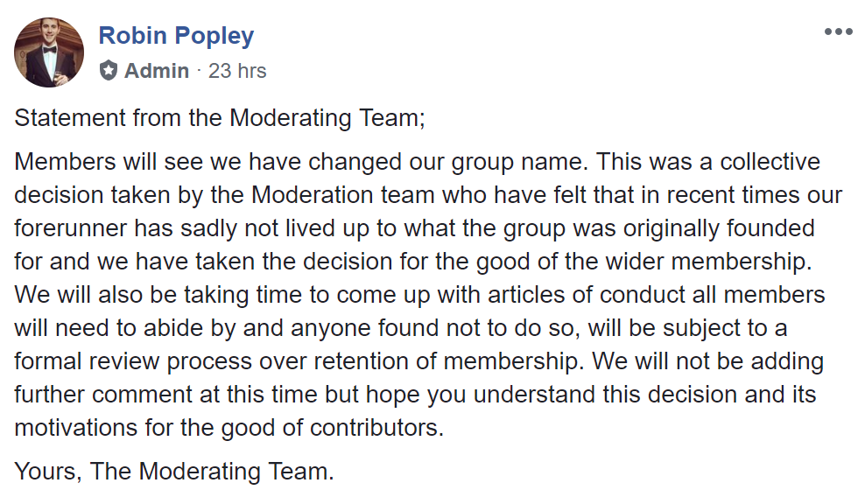865x504 pixels.
Task: Click the line starting 'decision taken by the Moderation'
Action: (428, 195)
